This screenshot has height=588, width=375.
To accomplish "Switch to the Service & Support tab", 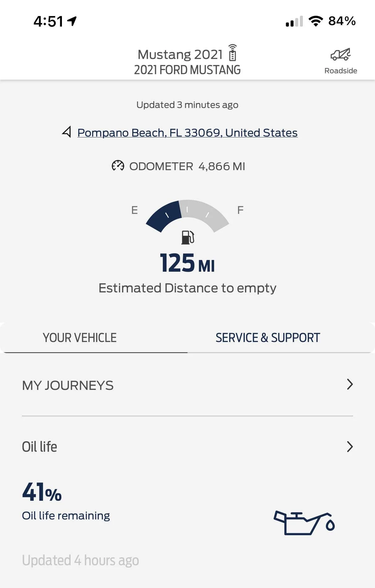I will [268, 338].
